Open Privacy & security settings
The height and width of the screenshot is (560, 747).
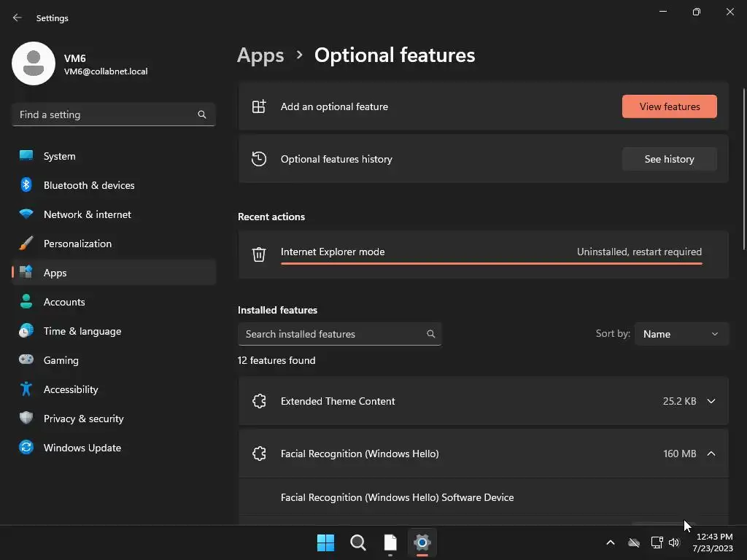pos(83,419)
